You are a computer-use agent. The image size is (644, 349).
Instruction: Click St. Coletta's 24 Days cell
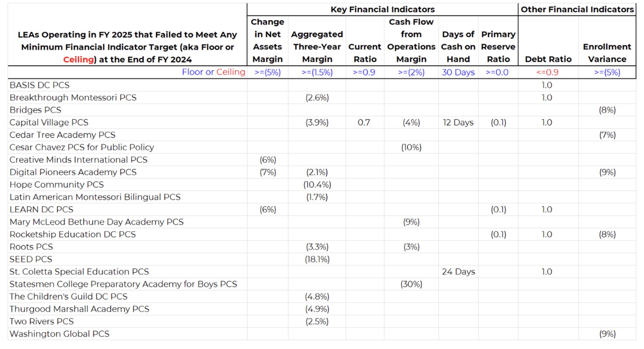[x=458, y=272]
